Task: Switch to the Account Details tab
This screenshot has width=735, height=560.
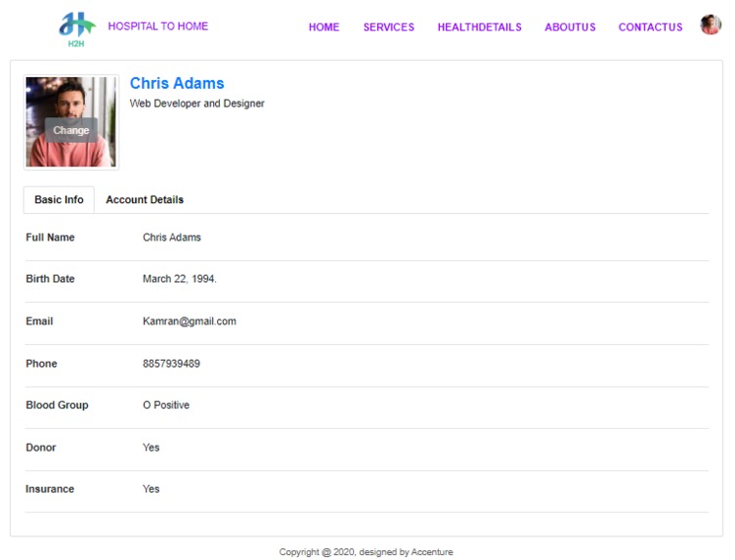Action: pos(145,199)
